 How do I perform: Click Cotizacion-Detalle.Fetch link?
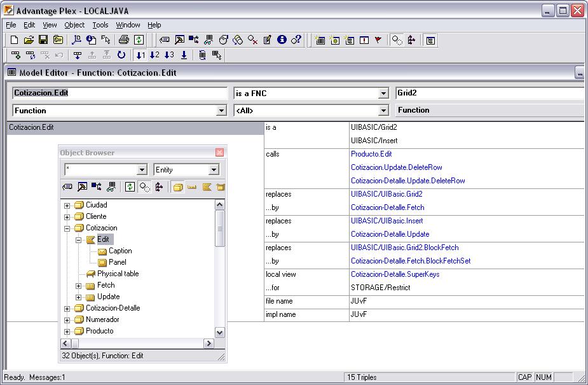pos(387,207)
